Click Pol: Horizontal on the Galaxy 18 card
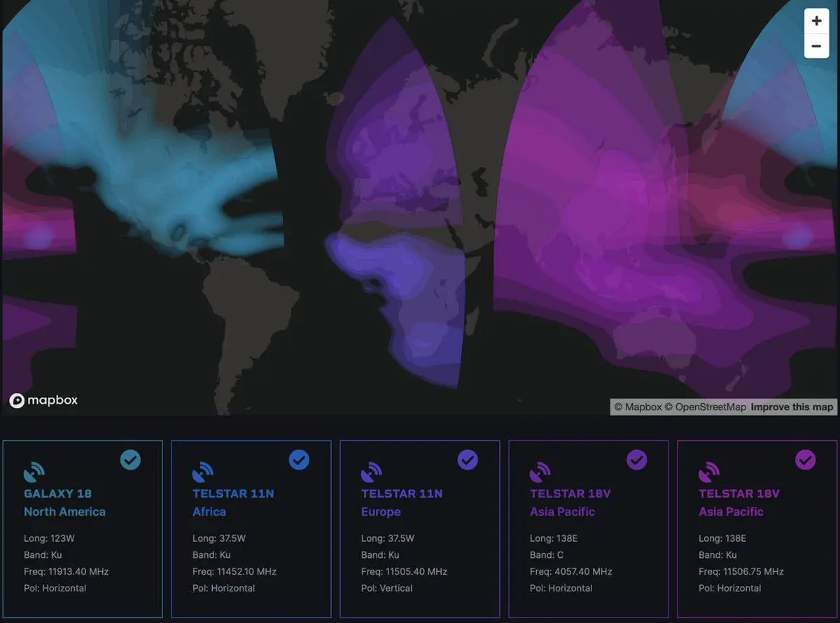The image size is (840, 623). [x=55, y=588]
